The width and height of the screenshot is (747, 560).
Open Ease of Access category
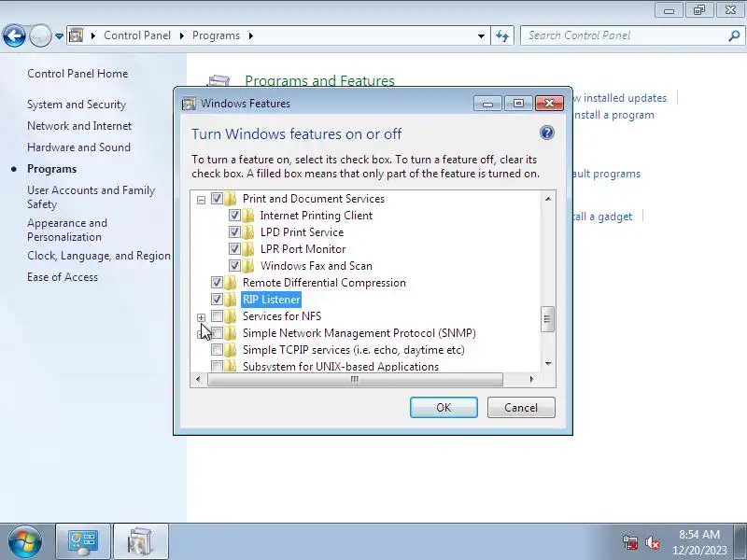(x=63, y=277)
